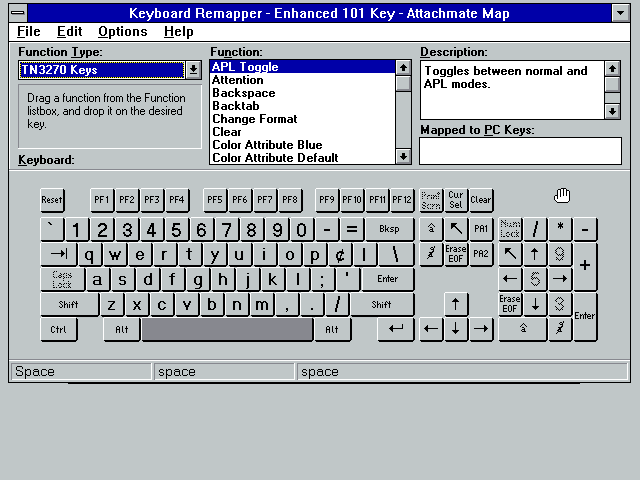This screenshot has width=640, height=480.
Task: Select Backtab in the Function list
Action: tap(302, 106)
